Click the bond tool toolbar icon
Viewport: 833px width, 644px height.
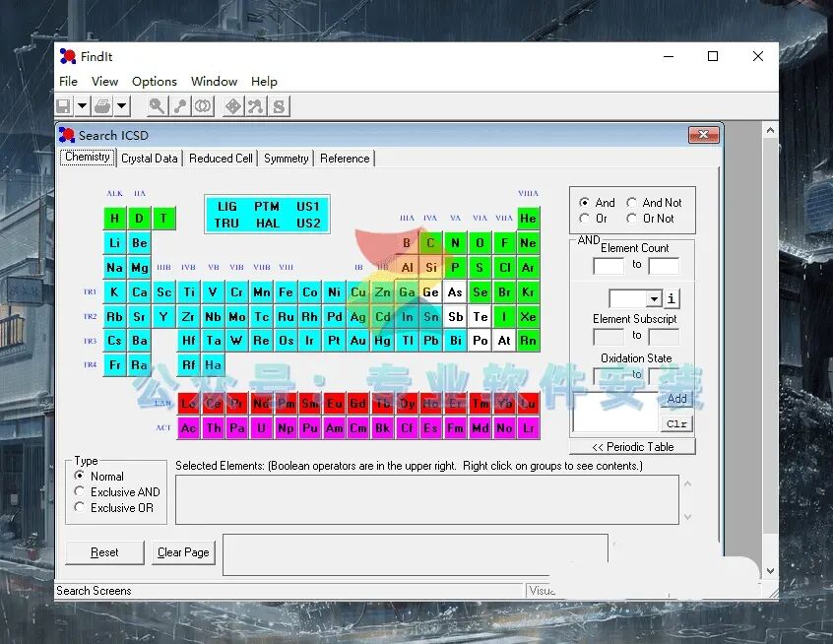point(179,106)
